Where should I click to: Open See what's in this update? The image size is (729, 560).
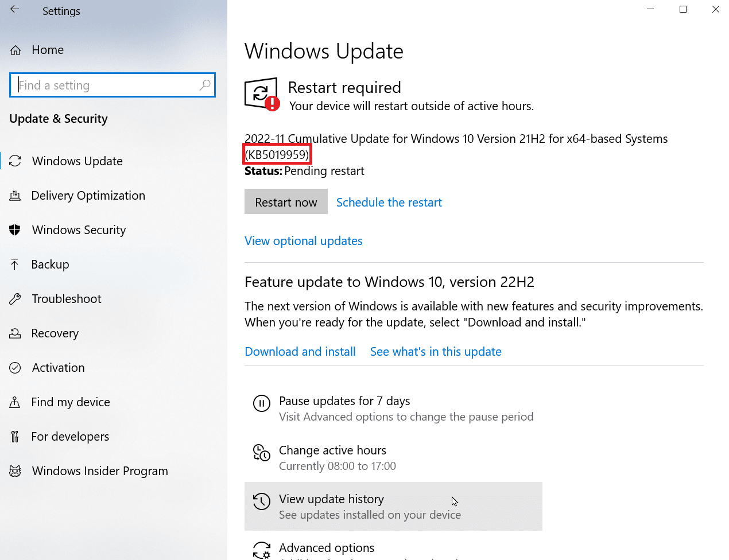click(436, 351)
